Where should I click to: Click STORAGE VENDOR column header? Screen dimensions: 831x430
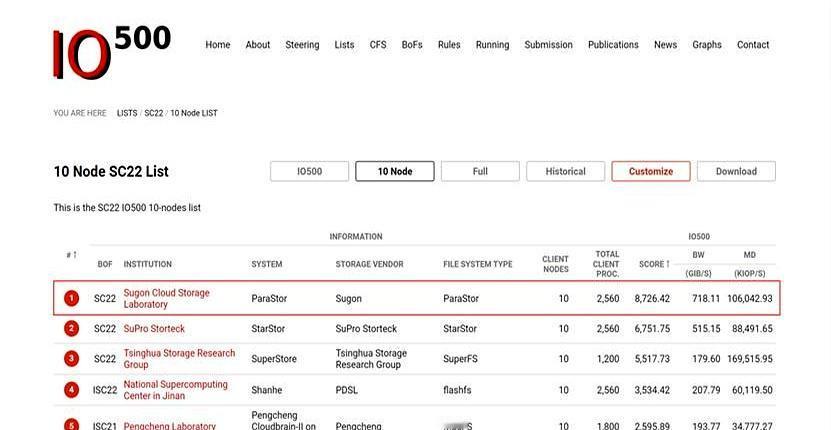(x=369, y=264)
